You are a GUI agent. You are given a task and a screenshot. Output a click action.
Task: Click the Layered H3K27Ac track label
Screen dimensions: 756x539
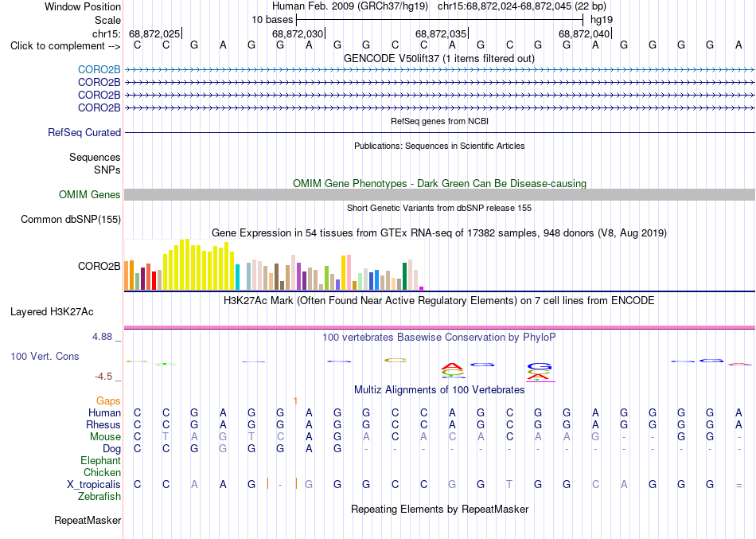52,312
